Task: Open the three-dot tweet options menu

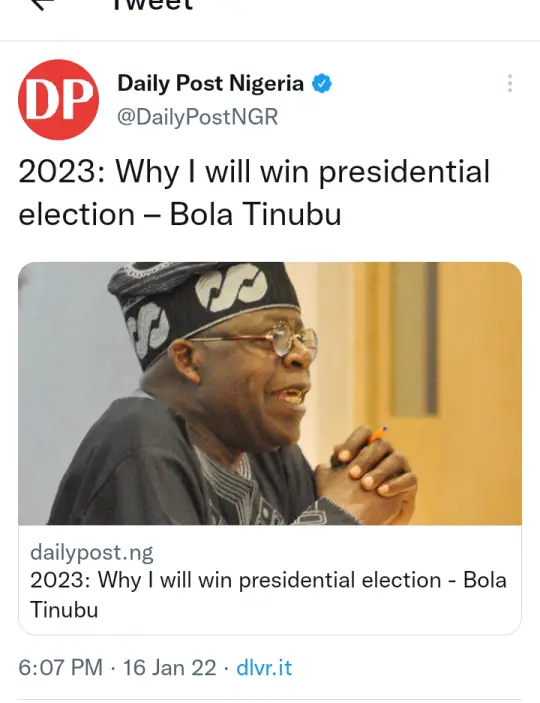Action: coord(510,83)
